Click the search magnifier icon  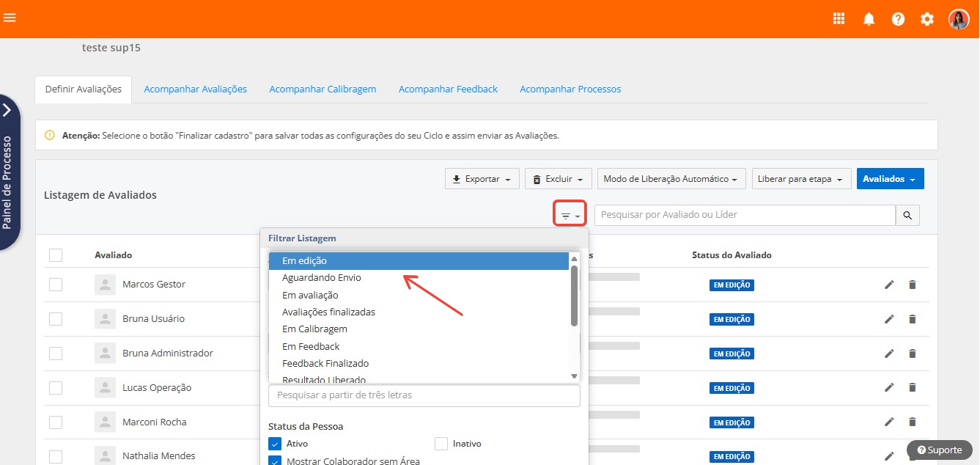907,215
